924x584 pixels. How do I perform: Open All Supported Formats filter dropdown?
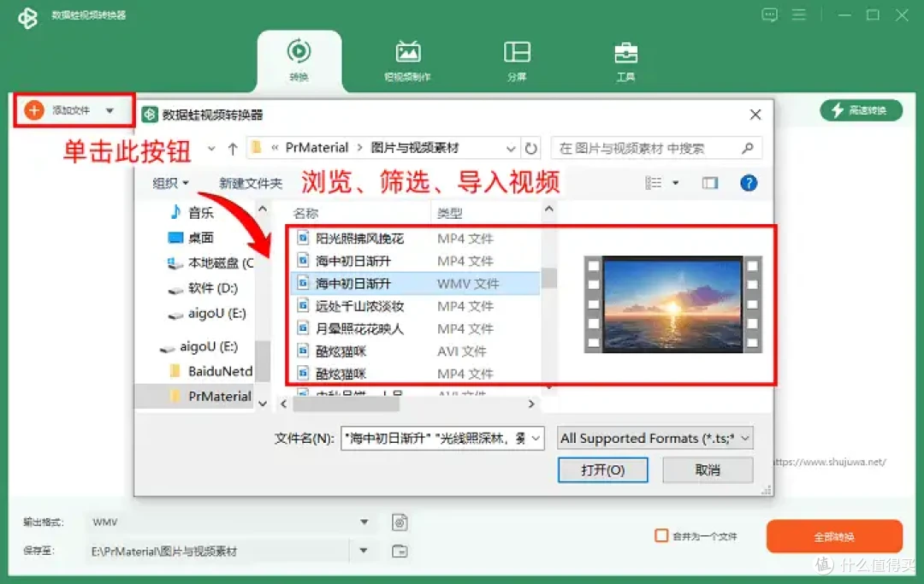[x=655, y=439]
